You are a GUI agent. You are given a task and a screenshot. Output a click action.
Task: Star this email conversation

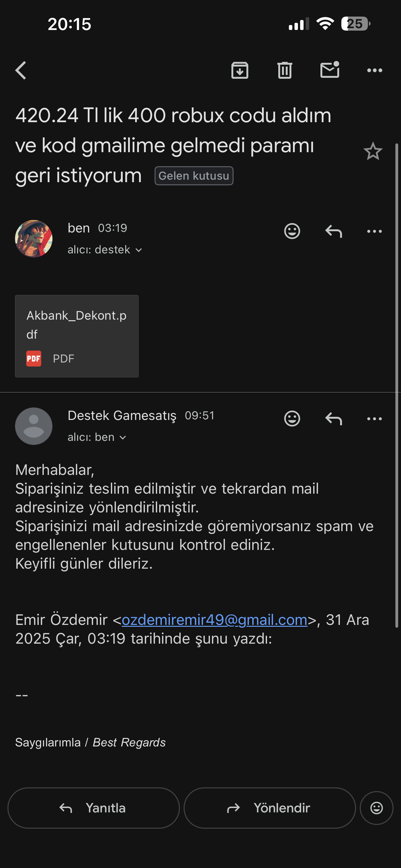point(373,151)
